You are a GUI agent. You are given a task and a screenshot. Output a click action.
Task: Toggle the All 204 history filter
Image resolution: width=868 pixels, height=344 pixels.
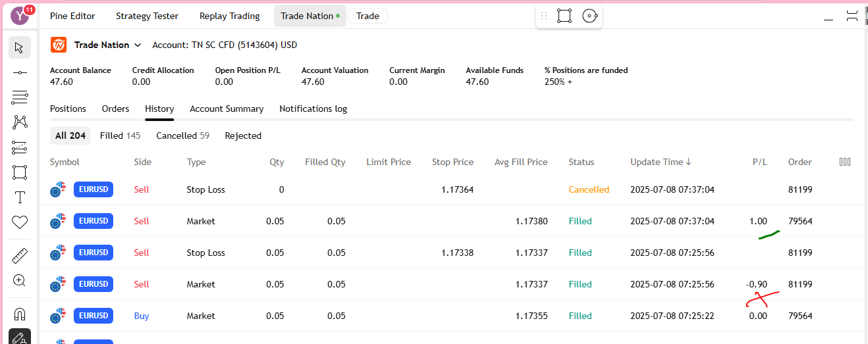(70, 135)
